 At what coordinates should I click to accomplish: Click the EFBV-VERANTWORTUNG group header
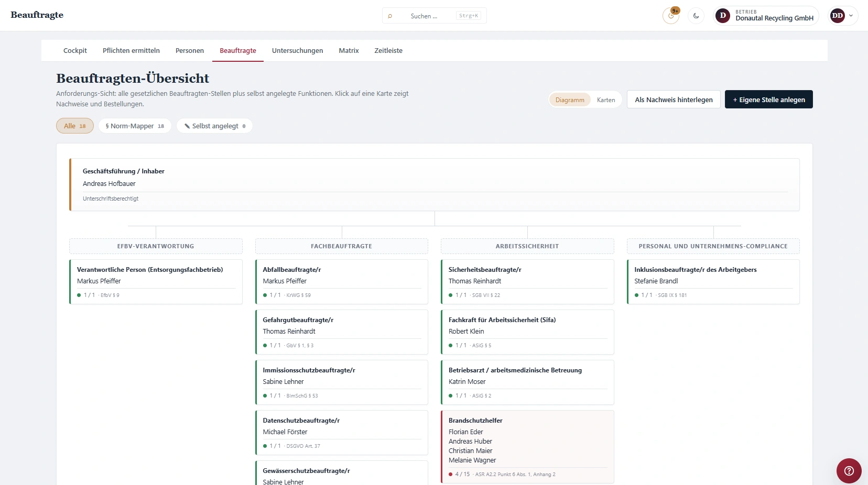(156, 246)
